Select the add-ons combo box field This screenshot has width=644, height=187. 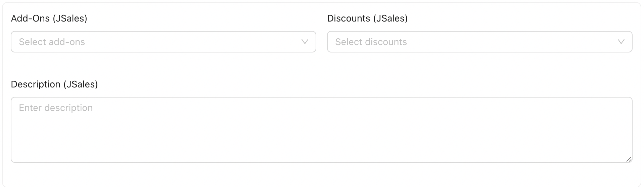pyautogui.click(x=163, y=42)
